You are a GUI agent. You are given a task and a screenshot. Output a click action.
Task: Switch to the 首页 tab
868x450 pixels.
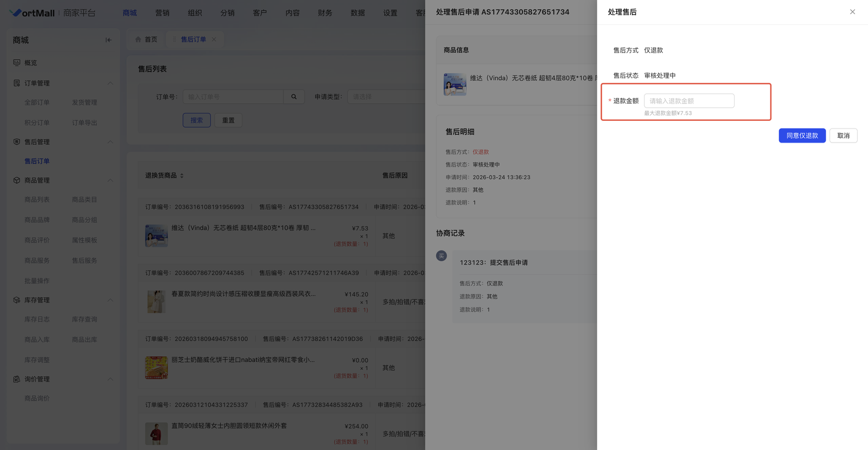tap(146, 40)
